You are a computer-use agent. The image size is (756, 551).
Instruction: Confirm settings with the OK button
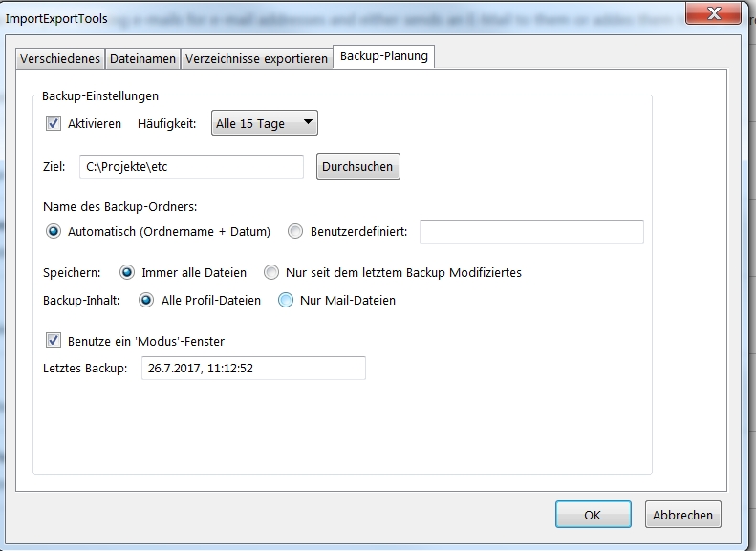coord(593,515)
